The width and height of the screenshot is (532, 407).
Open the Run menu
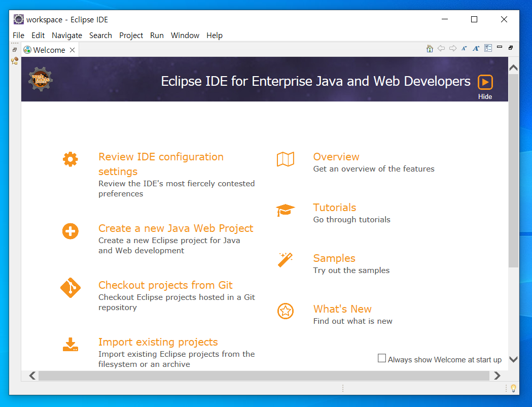pos(157,36)
